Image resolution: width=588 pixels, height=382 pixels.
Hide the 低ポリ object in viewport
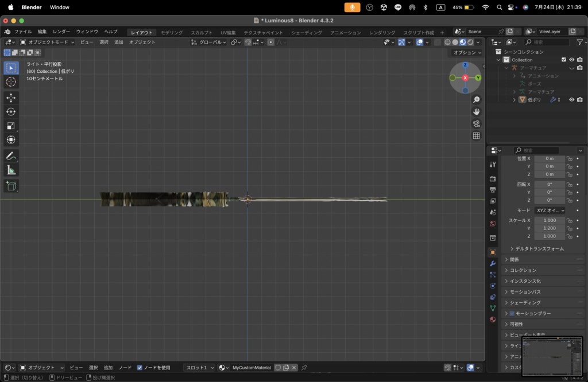coord(571,100)
